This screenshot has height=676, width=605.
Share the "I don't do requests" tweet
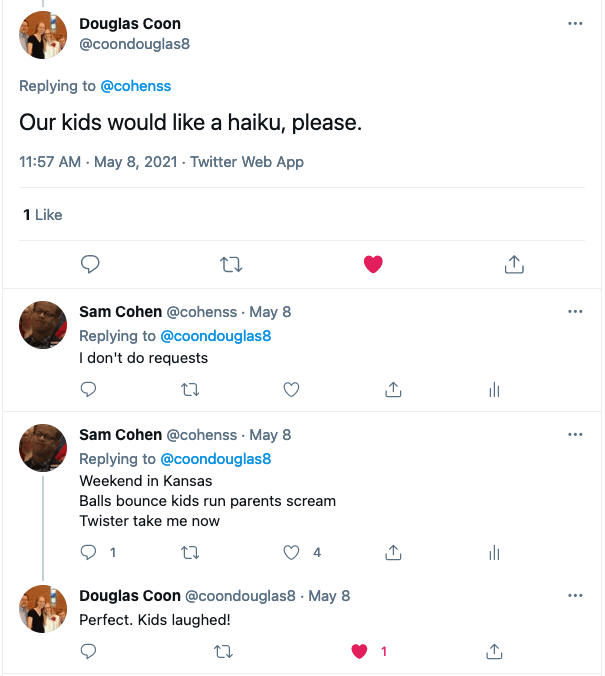(394, 389)
